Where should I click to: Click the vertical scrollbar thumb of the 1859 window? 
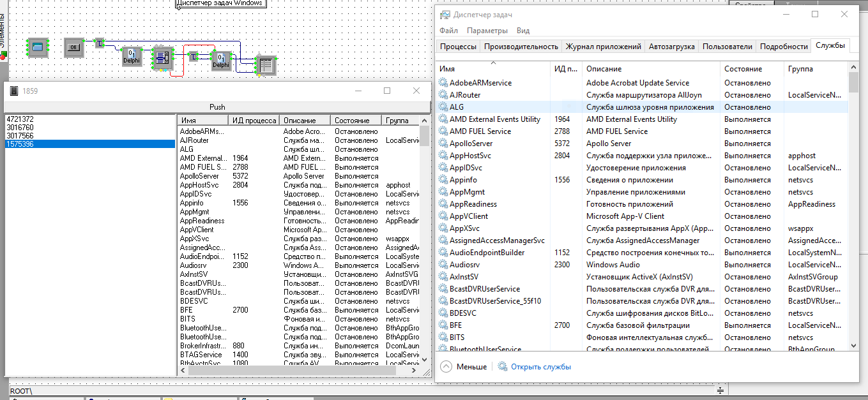(424, 137)
